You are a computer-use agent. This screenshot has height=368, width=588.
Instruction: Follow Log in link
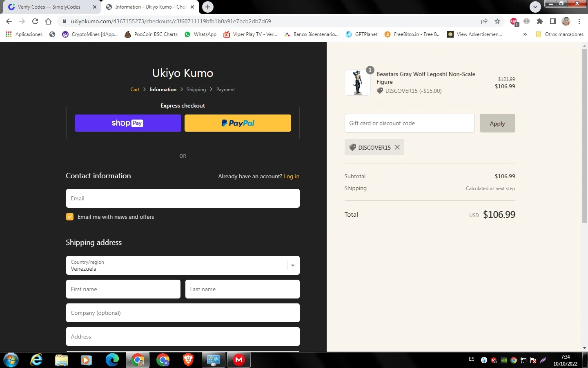point(292,176)
